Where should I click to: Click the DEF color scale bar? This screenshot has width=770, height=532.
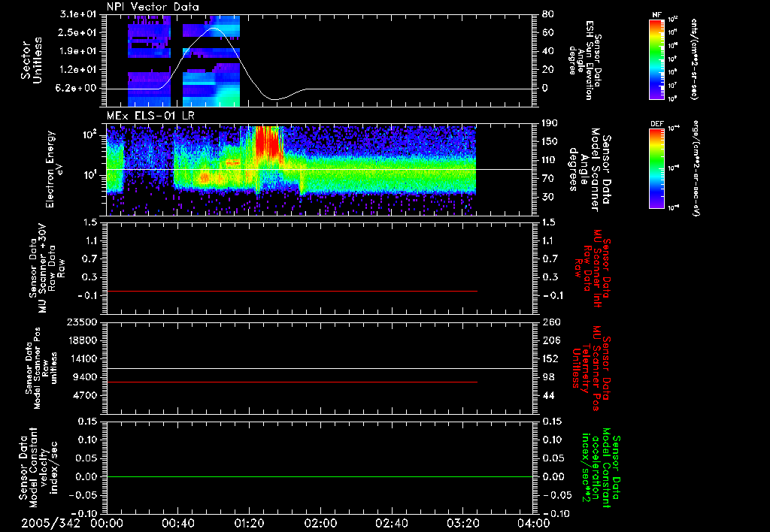coord(656,168)
